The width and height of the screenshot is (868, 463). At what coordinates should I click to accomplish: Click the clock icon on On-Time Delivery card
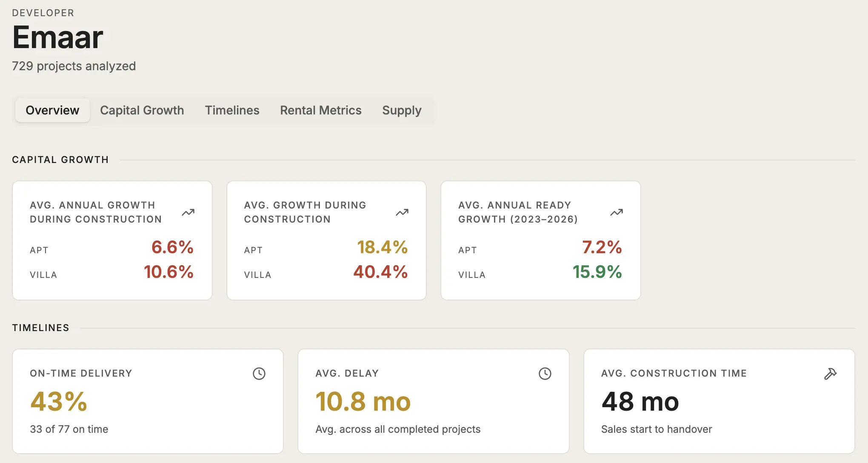coord(259,374)
